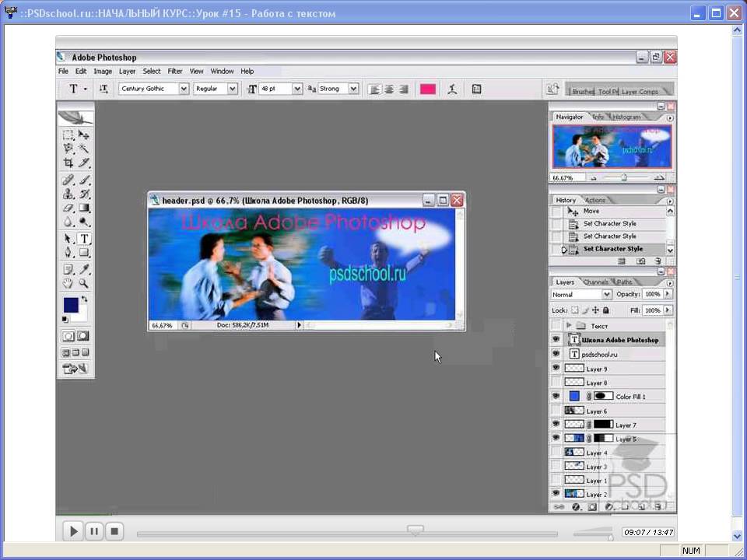Open the font family dropdown Century Gothic
Viewport: 747px width, 560px height.
click(x=184, y=89)
